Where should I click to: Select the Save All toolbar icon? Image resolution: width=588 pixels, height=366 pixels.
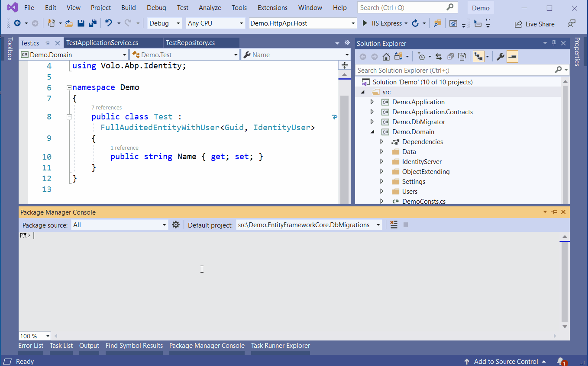91,23
